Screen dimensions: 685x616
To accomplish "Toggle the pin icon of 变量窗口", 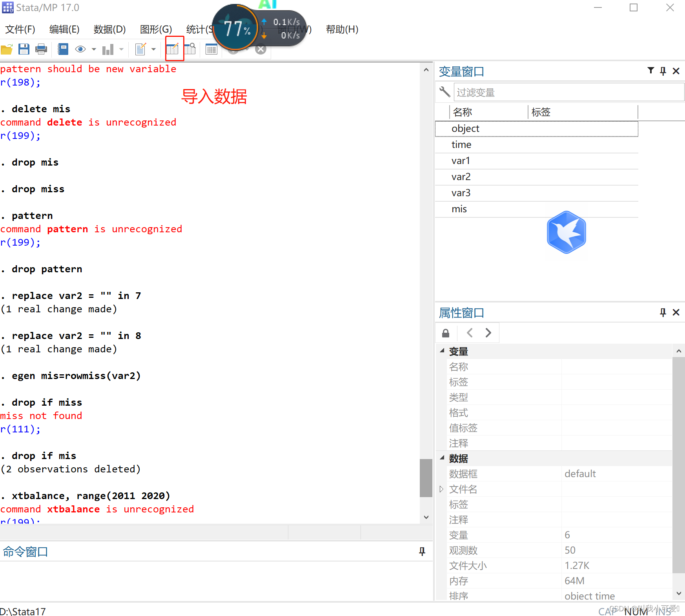I will tap(663, 71).
